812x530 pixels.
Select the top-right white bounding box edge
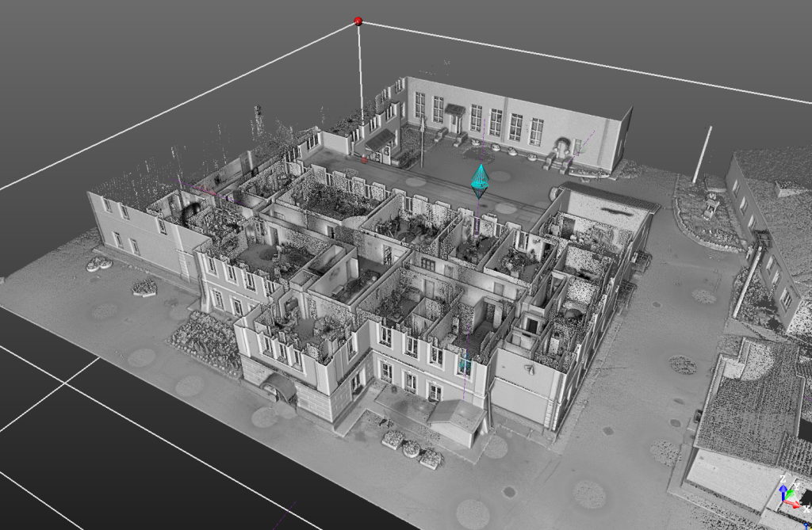click(587, 63)
